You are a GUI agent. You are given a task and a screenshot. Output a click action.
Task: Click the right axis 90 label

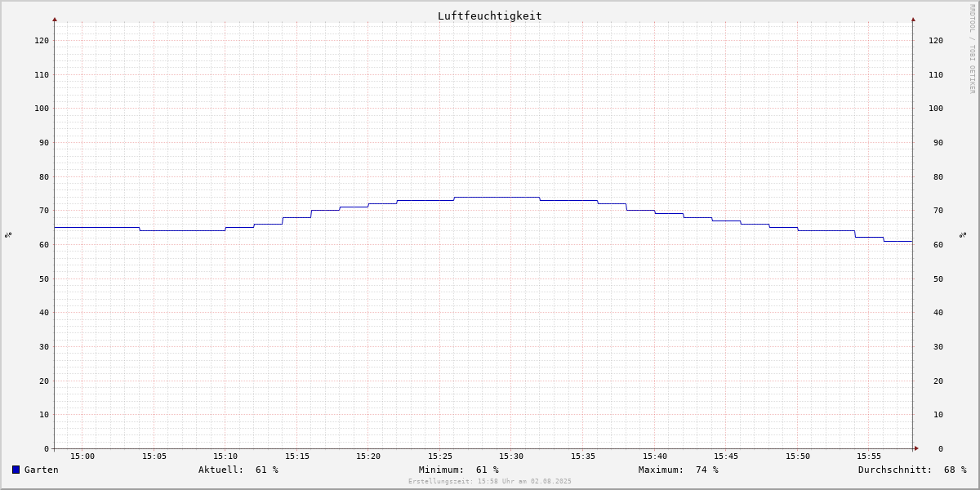coord(938,142)
